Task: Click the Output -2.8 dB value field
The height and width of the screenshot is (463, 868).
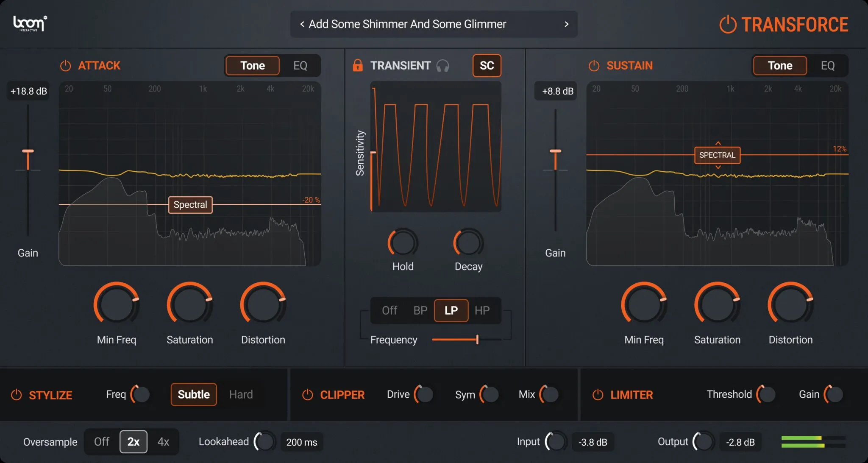Action: click(740, 442)
